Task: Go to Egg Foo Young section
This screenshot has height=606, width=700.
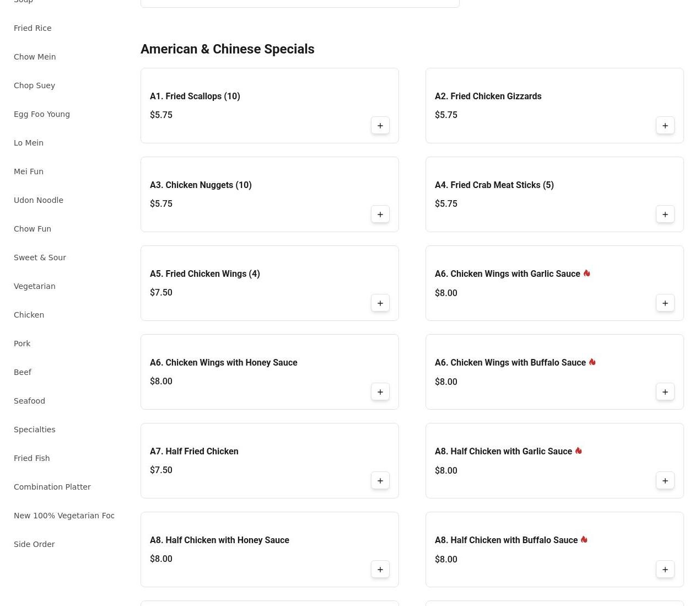Action: pos(42,114)
